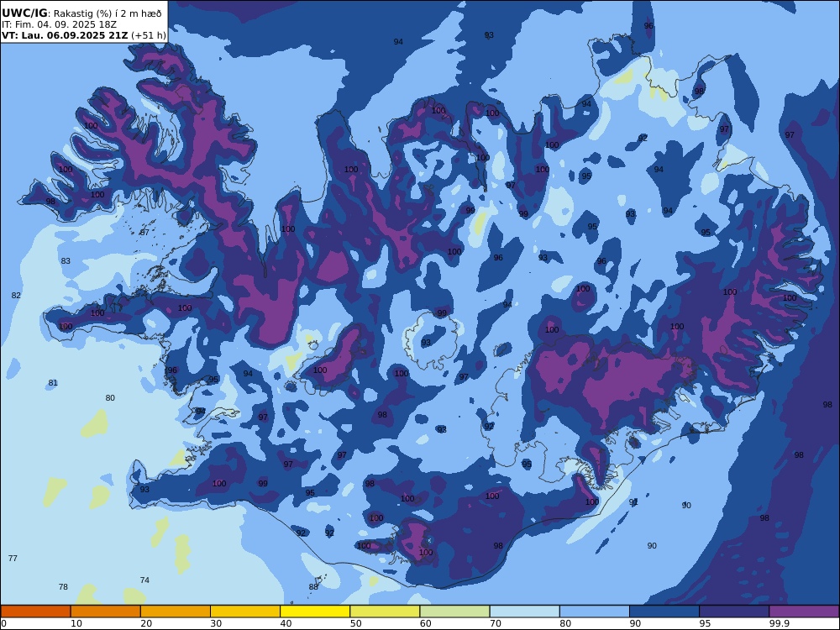Image resolution: width=840 pixels, height=630 pixels.
Task: Click the initial time 'IT: Fim. 04. 09. 2025 18Z'
Action: [x=59, y=24]
